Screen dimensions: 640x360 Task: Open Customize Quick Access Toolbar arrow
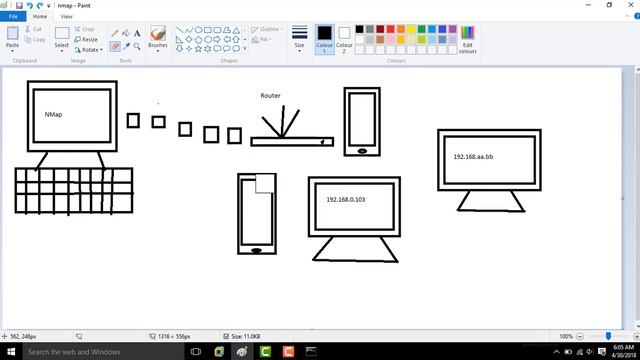[x=49, y=6]
